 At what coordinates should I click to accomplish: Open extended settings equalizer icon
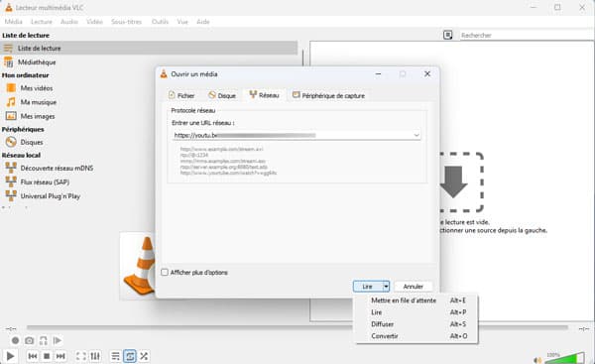pyautogui.click(x=95, y=356)
